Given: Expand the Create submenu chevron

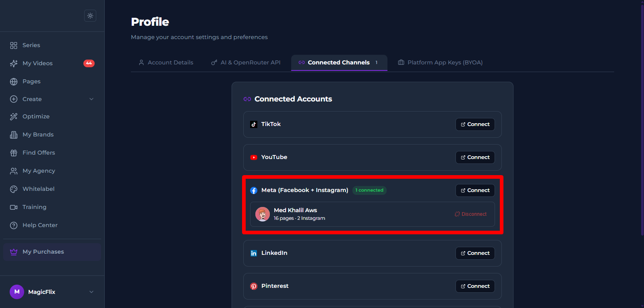Looking at the screenshot, I should coord(91,99).
